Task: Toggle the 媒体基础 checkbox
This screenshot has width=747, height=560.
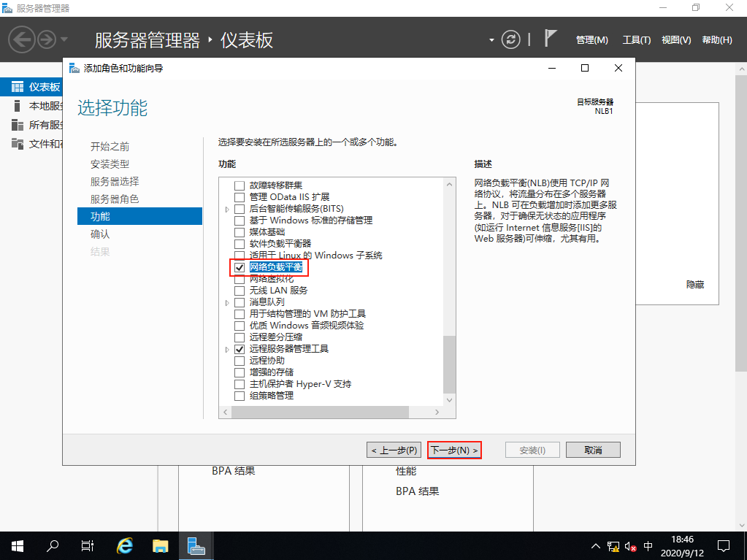Action: tap(240, 232)
